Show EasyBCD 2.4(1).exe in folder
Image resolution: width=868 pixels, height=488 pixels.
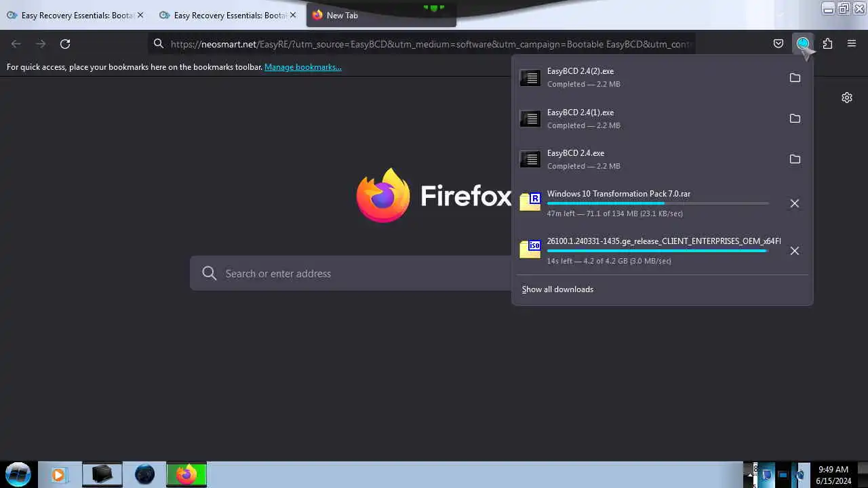point(795,119)
